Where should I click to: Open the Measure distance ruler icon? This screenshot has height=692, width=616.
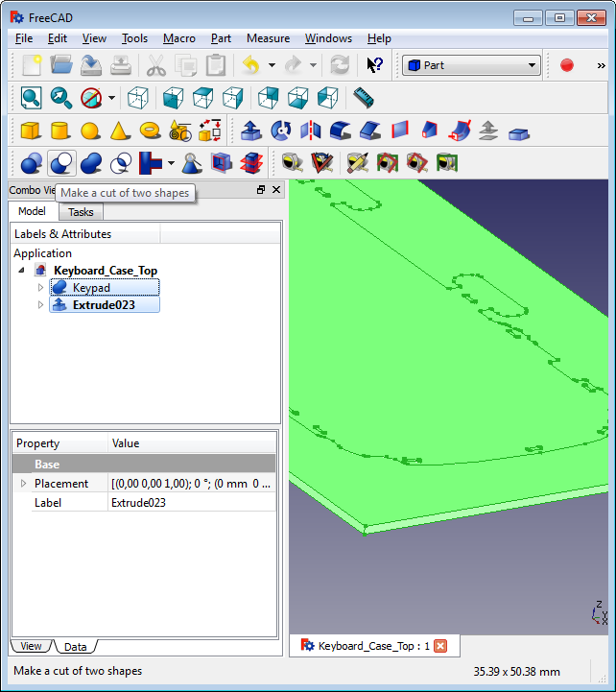click(x=364, y=98)
